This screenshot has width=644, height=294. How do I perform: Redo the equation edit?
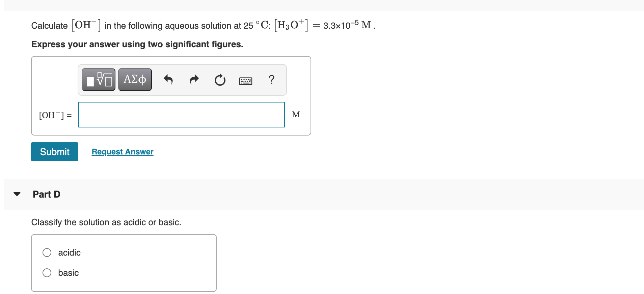click(x=194, y=80)
